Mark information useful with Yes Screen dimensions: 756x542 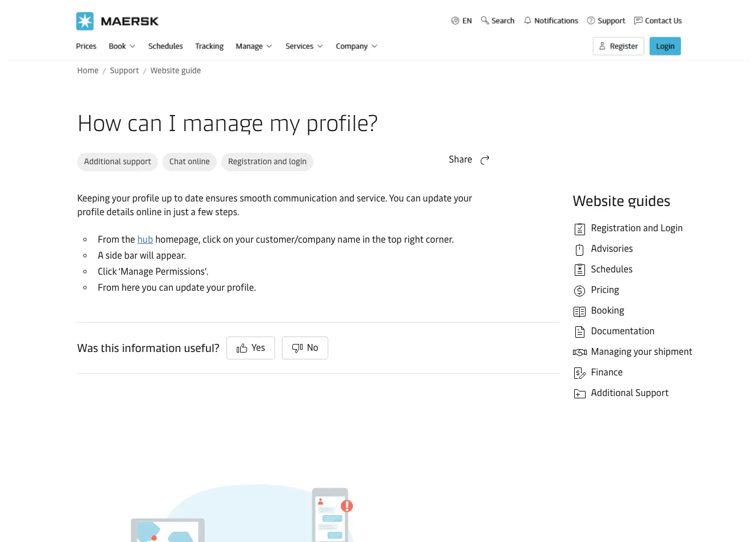[250, 348]
